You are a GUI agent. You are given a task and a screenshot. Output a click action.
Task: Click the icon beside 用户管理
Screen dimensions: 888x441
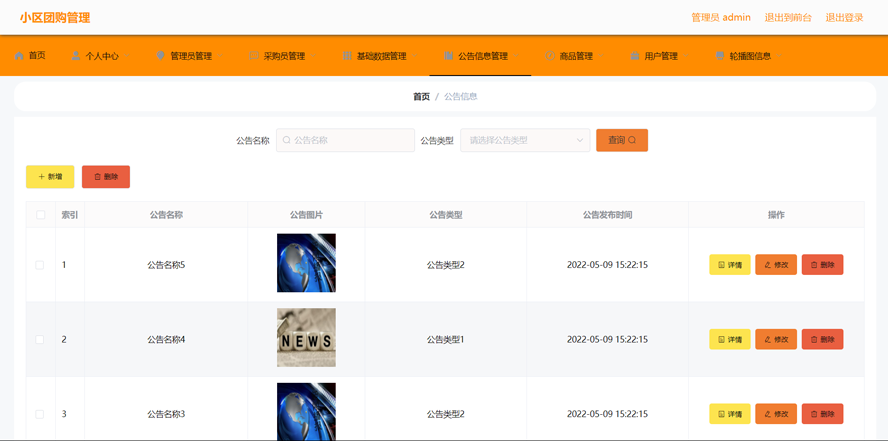[x=635, y=55]
